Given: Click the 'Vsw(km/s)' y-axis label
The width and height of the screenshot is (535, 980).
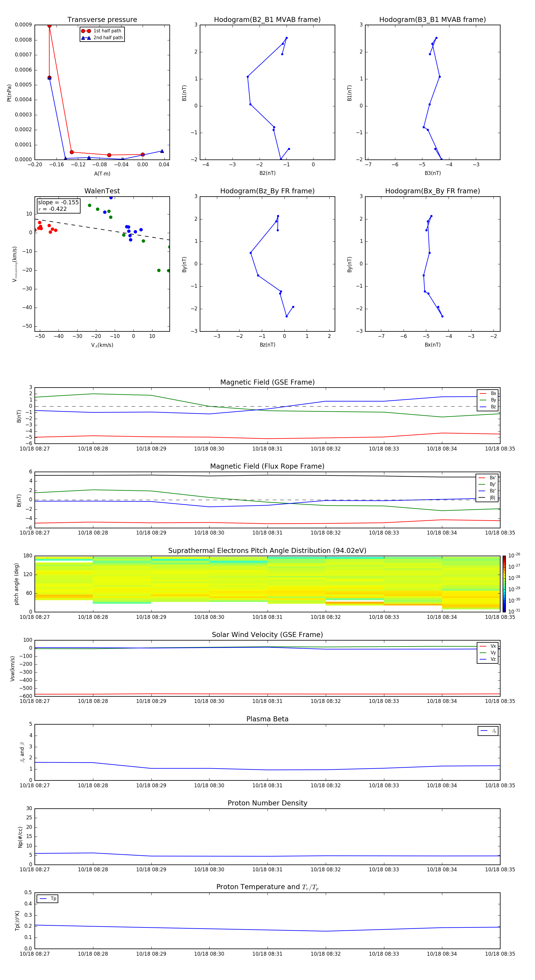Looking at the screenshot, I should pos(12,668).
